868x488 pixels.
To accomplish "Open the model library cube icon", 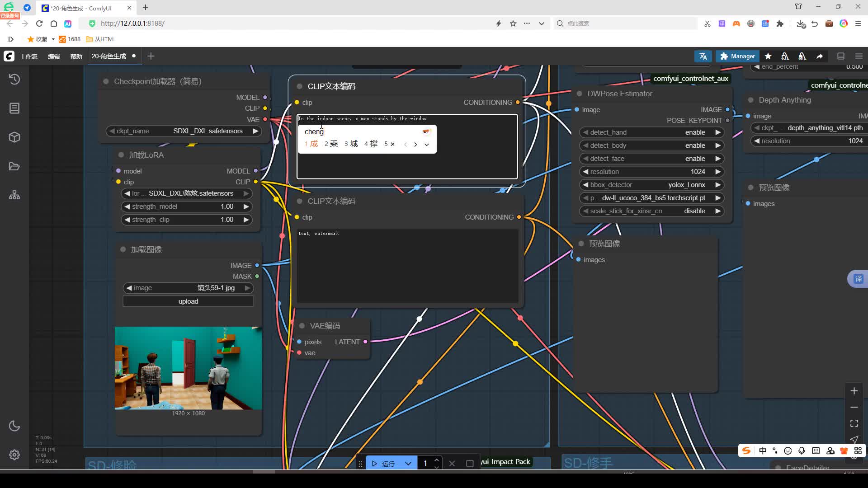I will click(x=14, y=137).
